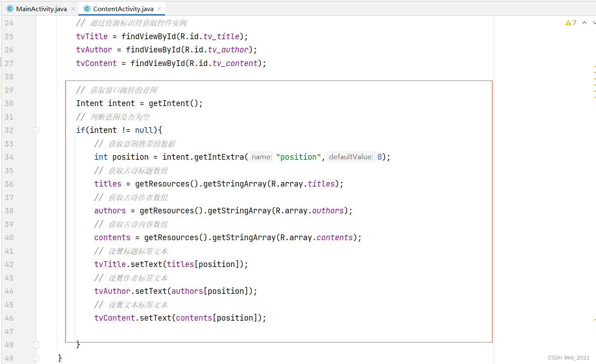Click tv_author resource id on line 26

click(x=228, y=50)
